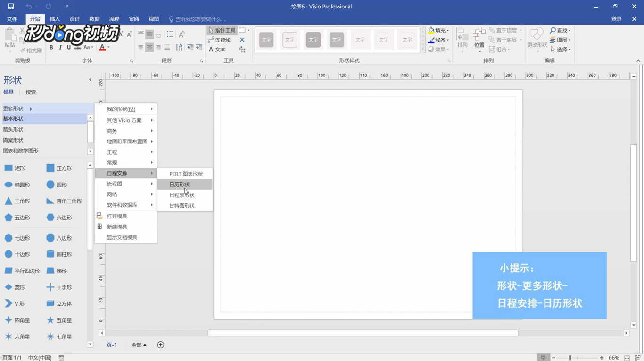This screenshot has width=644, height=361.
Task: Open the Line (线条) dropdown
Action: click(x=438, y=40)
